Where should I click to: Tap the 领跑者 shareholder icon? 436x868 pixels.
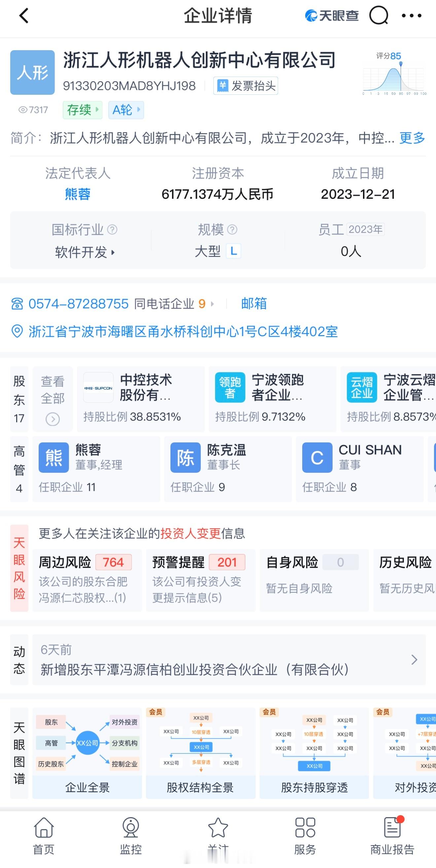pos(230,387)
